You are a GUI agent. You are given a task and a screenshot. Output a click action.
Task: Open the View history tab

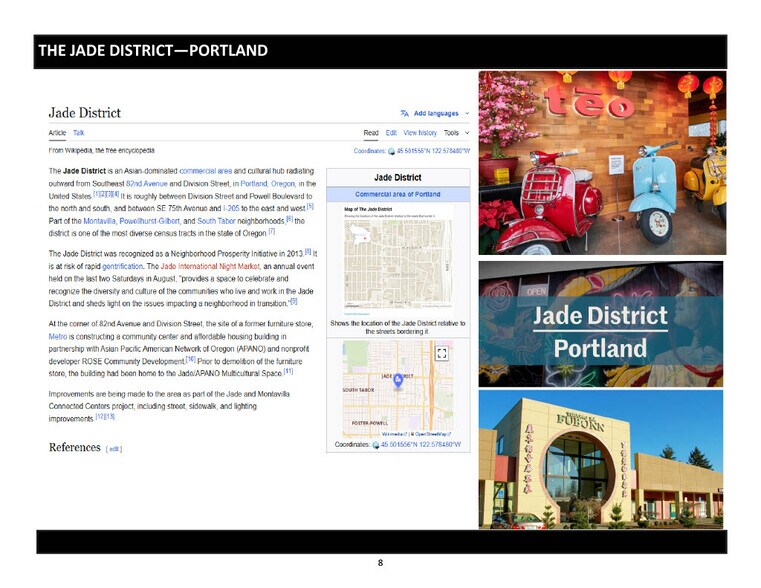[420, 132]
